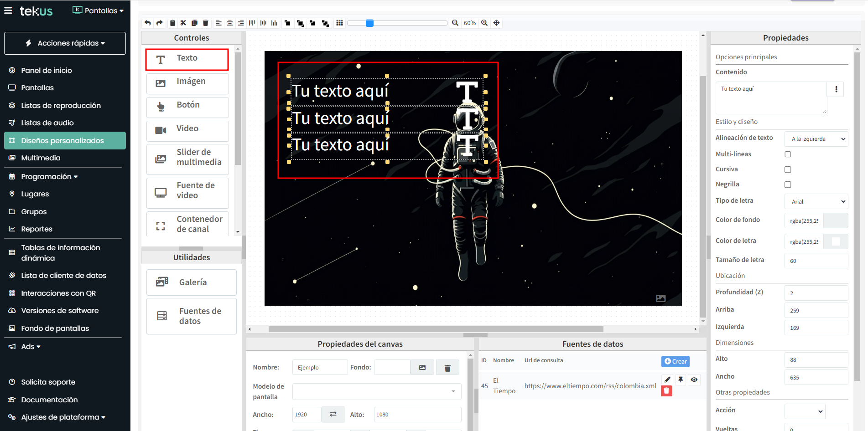Preview El Tiempo source with eye icon
This screenshot has height=431, width=868.
pyautogui.click(x=694, y=380)
